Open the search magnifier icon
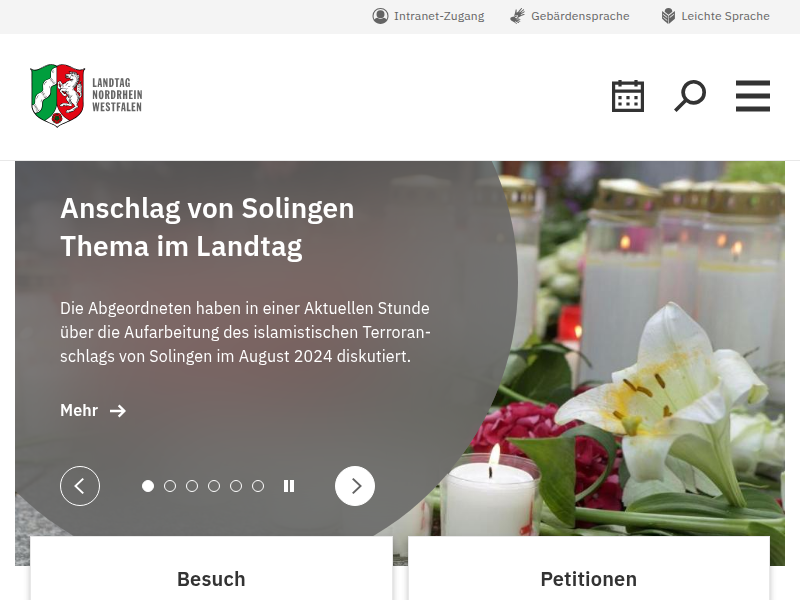This screenshot has width=800, height=600. [690, 96]
